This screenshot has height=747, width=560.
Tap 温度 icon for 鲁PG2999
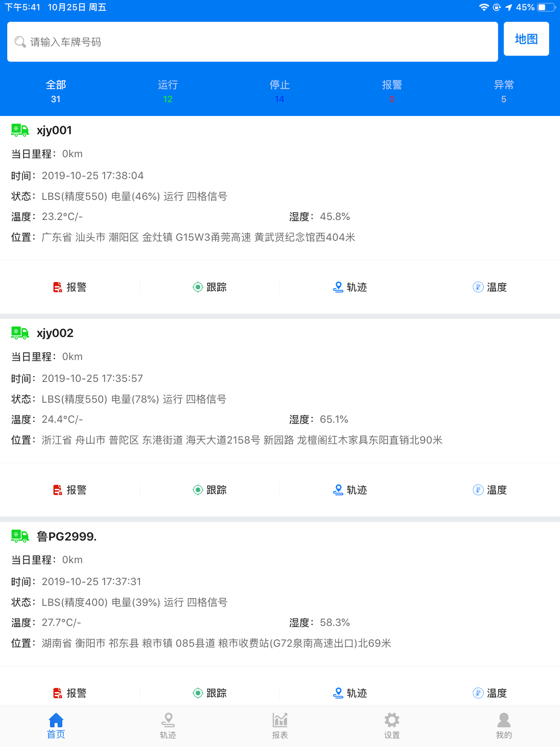point(478,693)
